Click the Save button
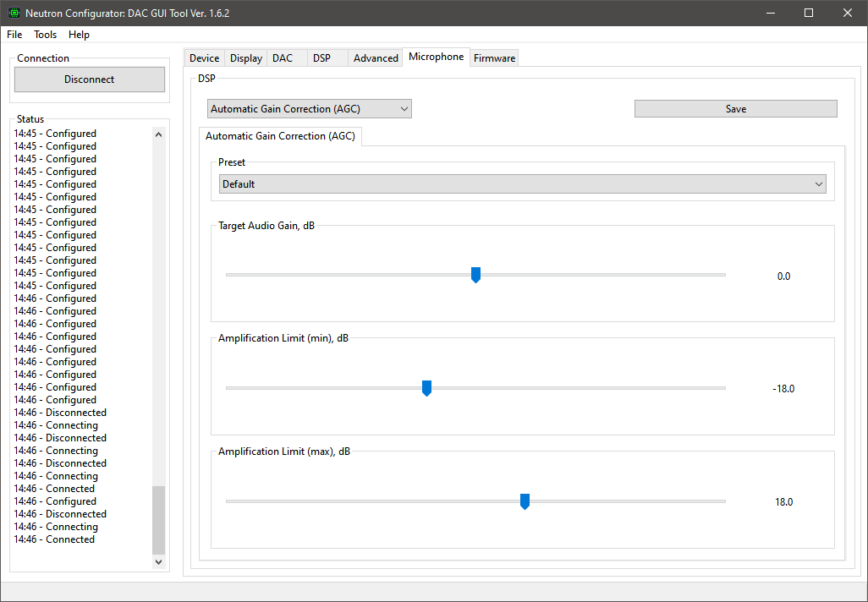This screenshot has height=602, width=868. click(735, 109)
